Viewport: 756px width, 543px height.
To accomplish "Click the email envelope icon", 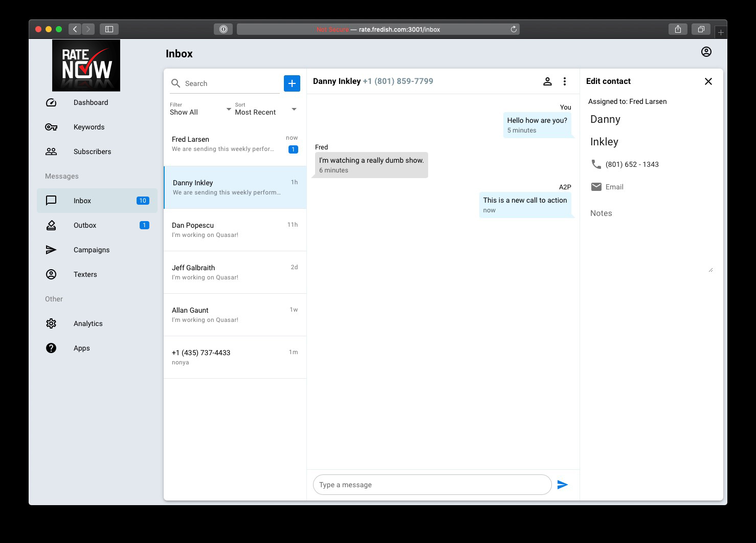I will pyautogui.click(x=596, y=187).
